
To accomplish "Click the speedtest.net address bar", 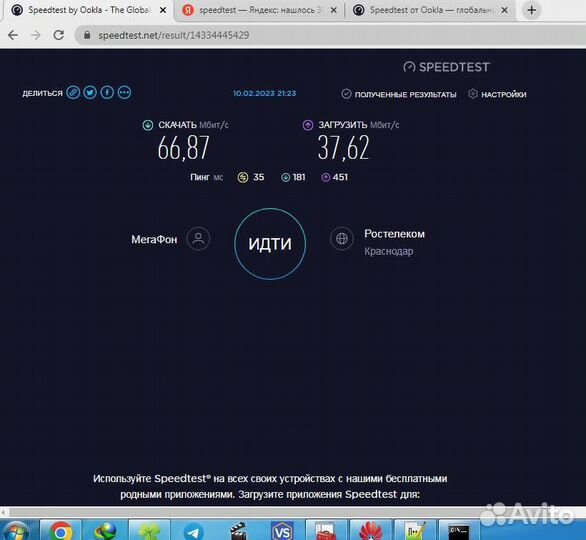I will coord(330,35).
